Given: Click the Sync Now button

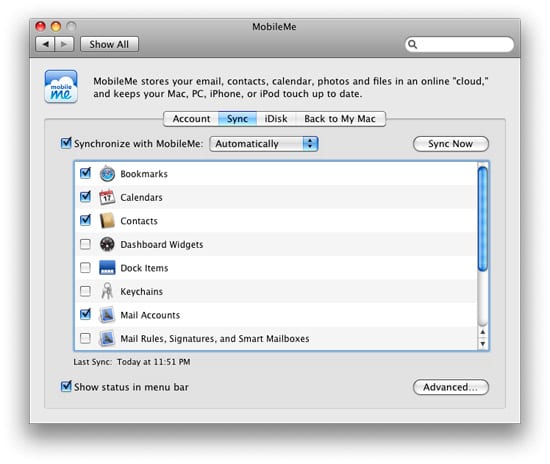Looking at the screenshot, I should pyautogui.click(x=451, y=144).
